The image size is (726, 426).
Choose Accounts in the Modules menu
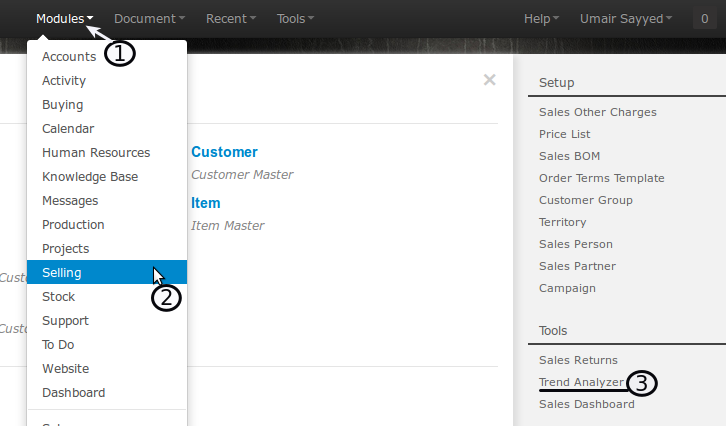point(69,57)
